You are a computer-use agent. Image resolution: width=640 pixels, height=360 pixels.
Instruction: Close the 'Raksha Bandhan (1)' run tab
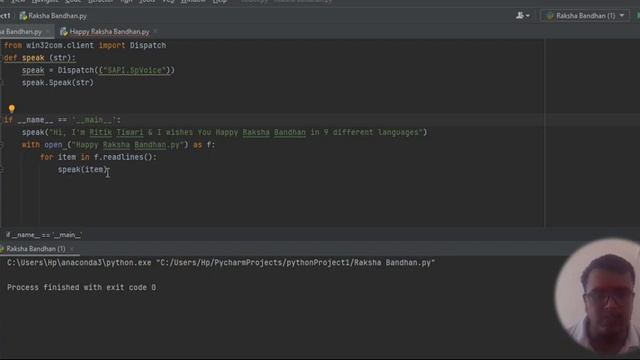[x=71, y=249]
